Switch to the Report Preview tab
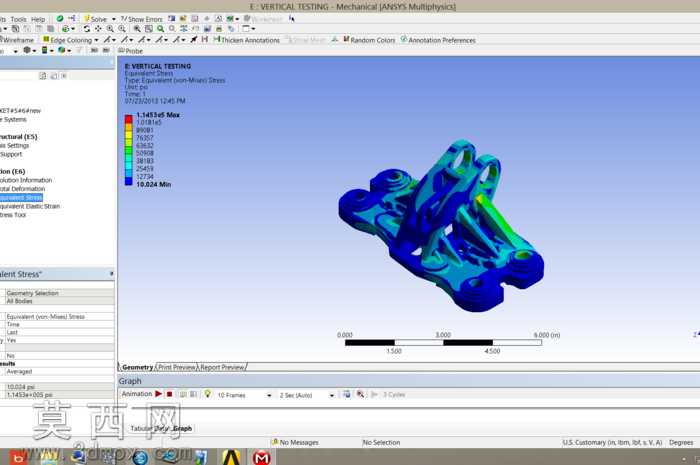 (222, 367)
